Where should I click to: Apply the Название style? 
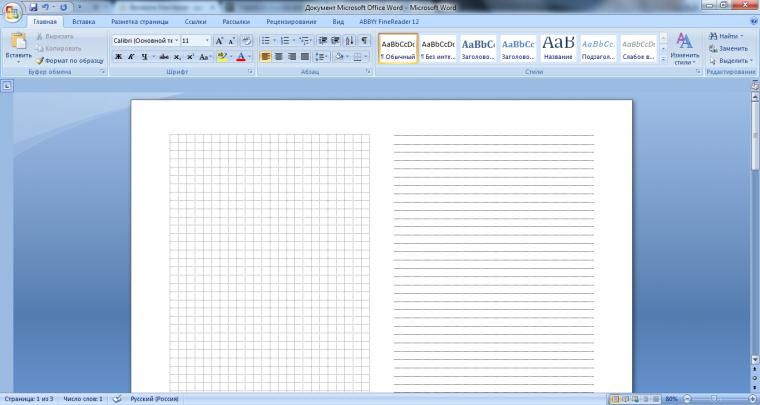point(558,48)
